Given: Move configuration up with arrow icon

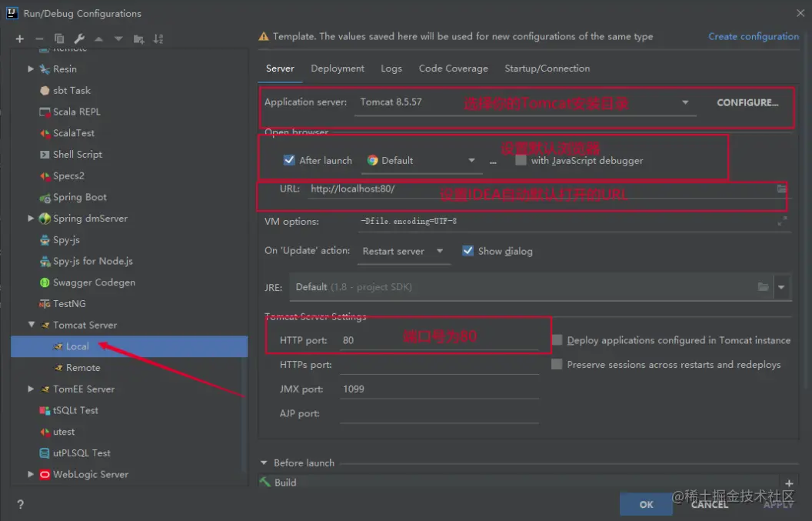Looking at the screenshot, I should click(98, 39).
